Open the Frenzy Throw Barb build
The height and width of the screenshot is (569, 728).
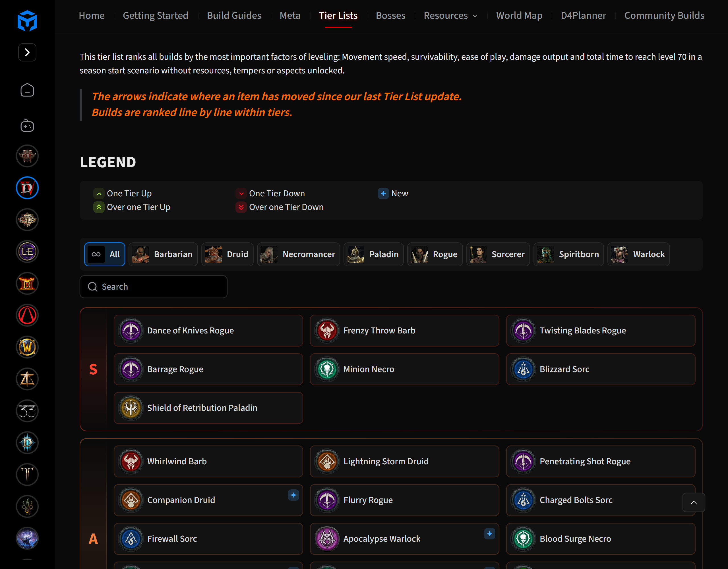point(404,331)
